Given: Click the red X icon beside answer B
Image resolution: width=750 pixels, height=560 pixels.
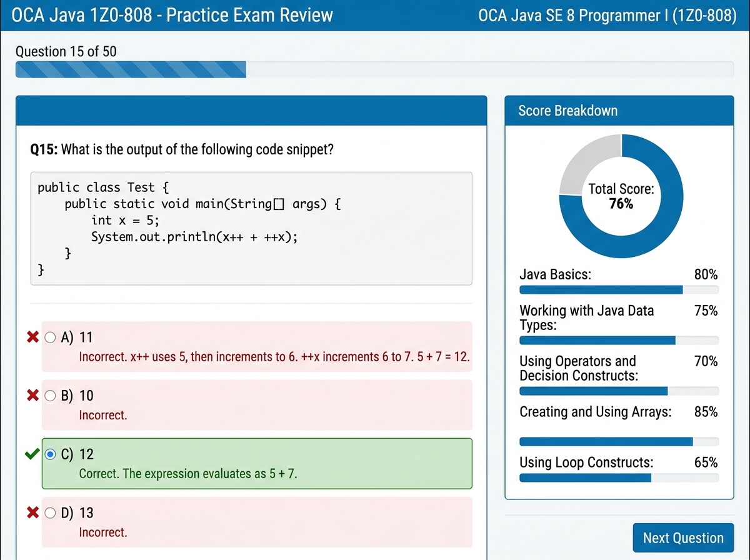Looking at the screenshot, I should tap(33, 396).
